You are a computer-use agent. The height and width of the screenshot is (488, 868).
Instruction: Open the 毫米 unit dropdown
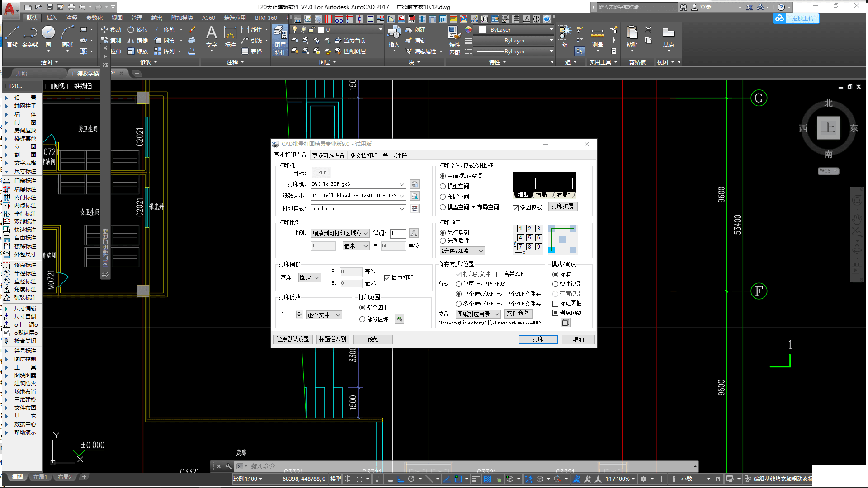coord(356,246)
